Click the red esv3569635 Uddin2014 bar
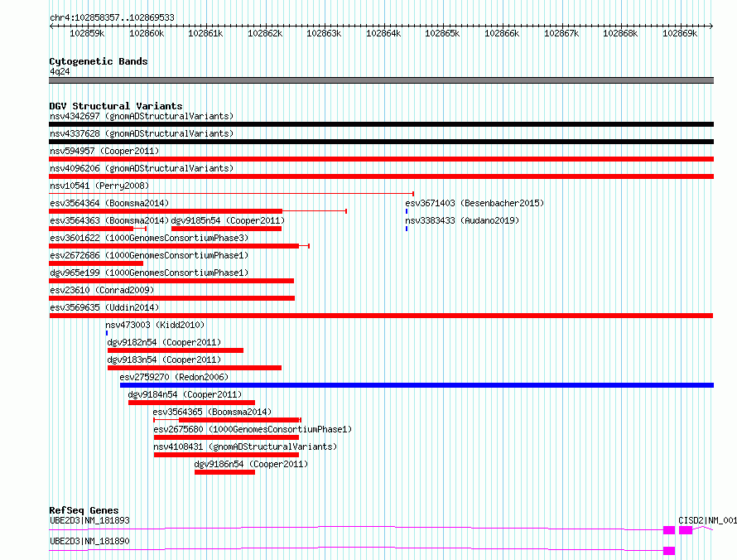The image size is (737, 560). pos(381,316)
